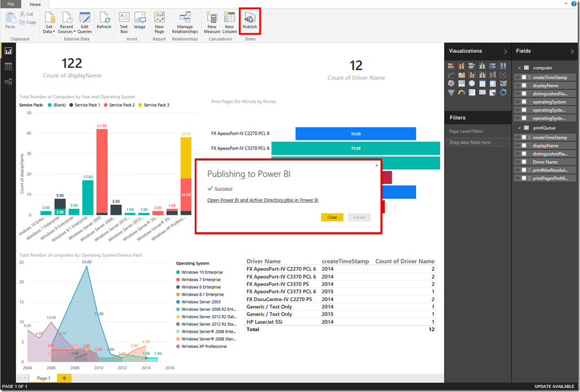Switch to Data view in the left sidebar
Image resolution: width=580 pixels, height=392 pixels.
tap(8, 67)
